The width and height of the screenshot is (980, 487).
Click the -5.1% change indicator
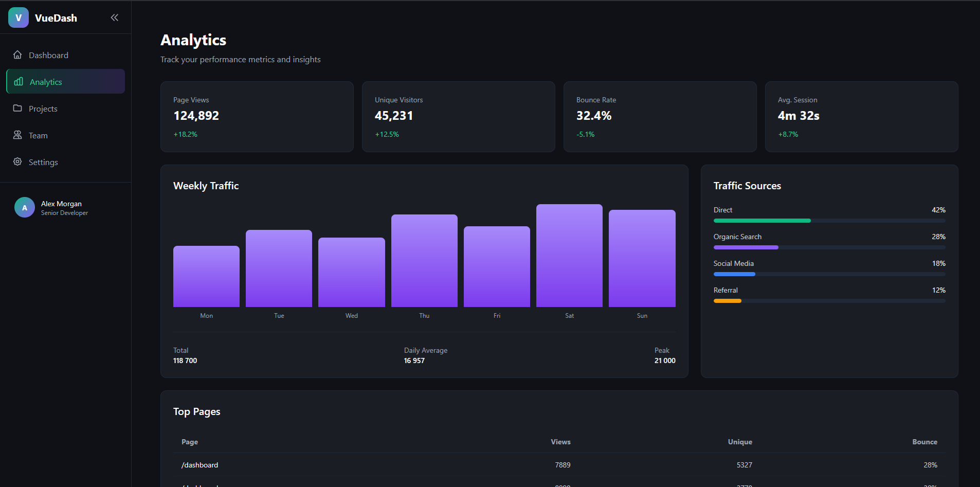pyautogui.click(x=586, y=134)
